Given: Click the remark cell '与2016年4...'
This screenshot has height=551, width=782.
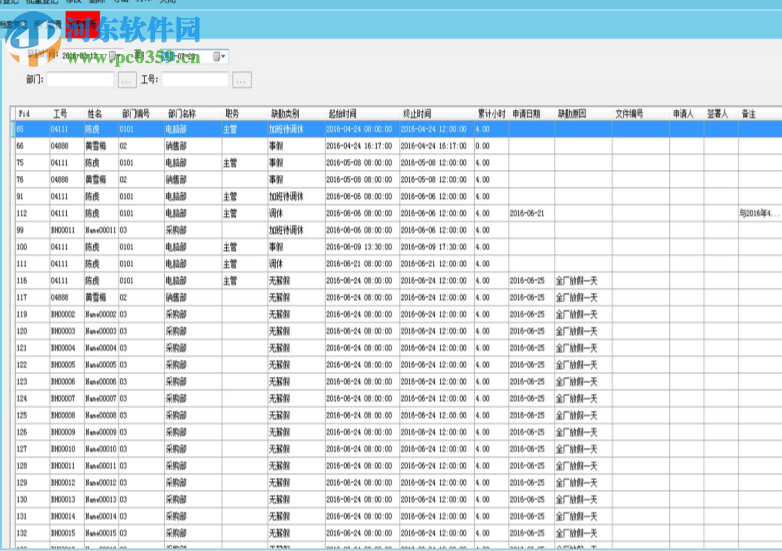Looking at the screenshot, I should click(759, 213).
